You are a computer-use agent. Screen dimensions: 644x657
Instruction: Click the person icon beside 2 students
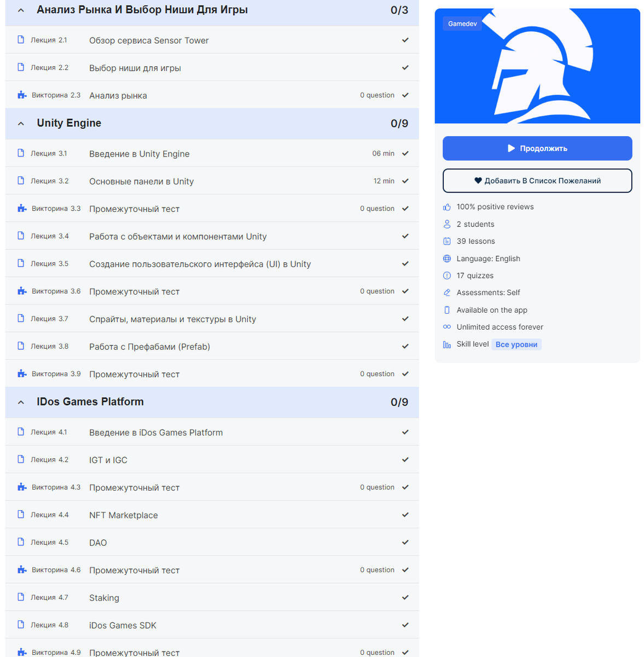pyautogui.click(x=447, y=224)
